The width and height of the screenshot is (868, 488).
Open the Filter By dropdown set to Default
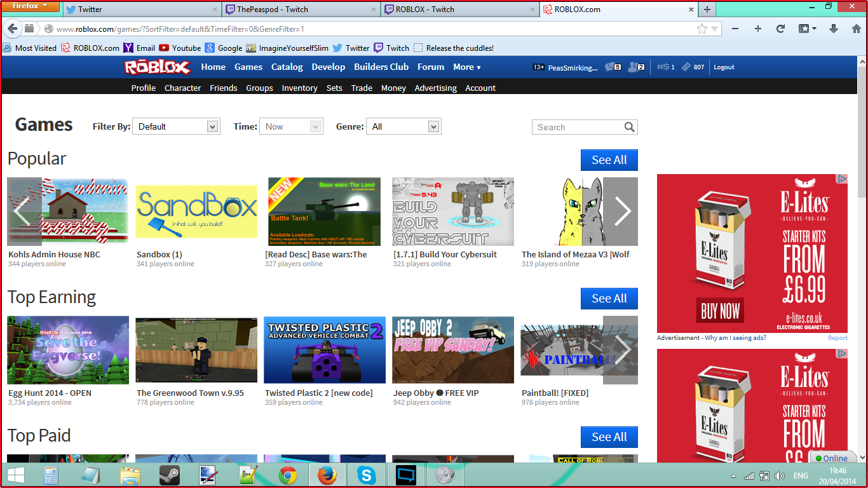(x=176, y=126)
